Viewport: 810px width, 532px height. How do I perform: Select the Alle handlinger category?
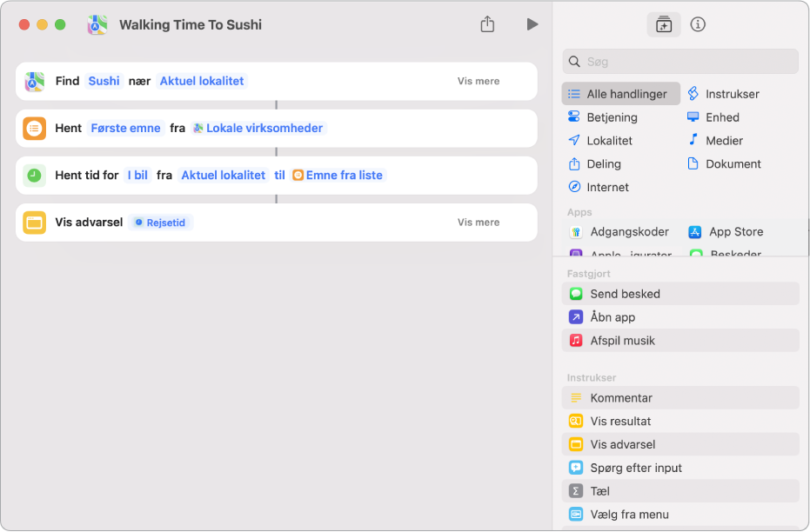pyautogui.click(x=621, y=94)
